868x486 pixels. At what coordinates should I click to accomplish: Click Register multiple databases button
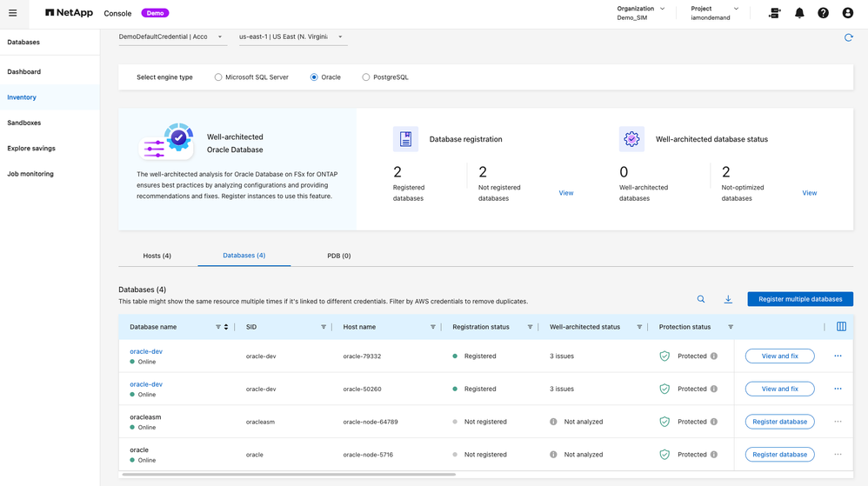pyautogui.click(x=799, y=299)
